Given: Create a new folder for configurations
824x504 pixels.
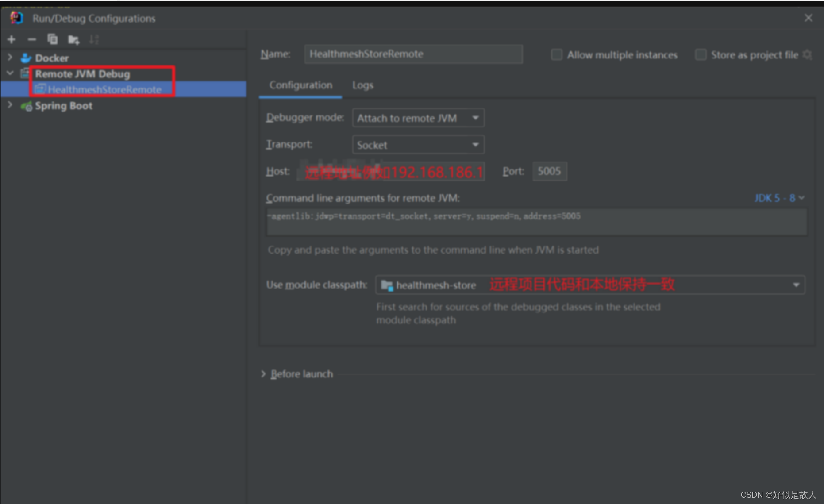Looking at the screenshot, I should pyautogui.click(x=73, y=39).
